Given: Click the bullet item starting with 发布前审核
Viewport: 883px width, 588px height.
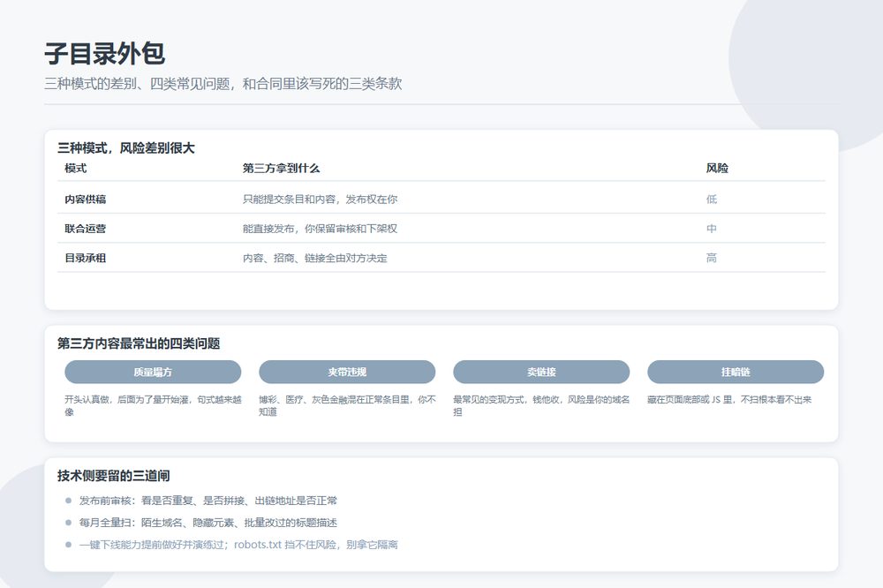Looking at the screenshot, I should [208, 501].
